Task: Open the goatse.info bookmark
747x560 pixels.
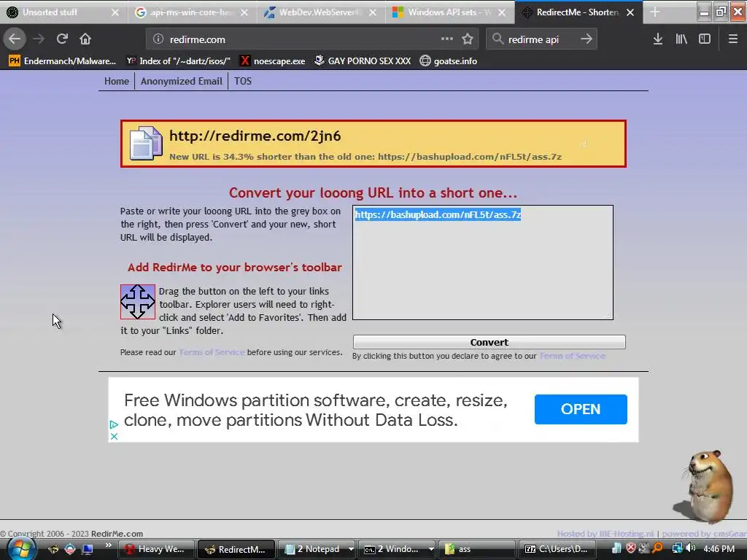Action: coord(449,61)
